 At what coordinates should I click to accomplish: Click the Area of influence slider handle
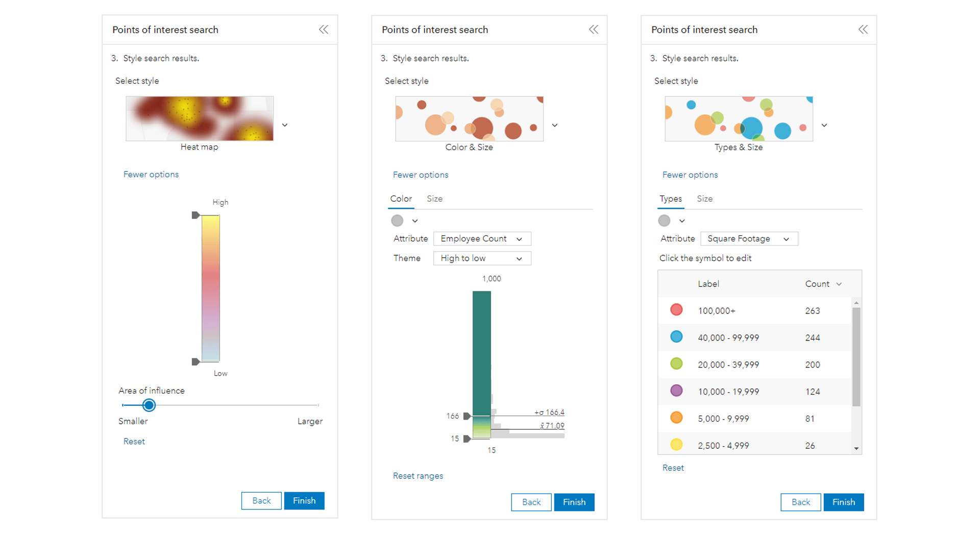(x=149, y=405)
